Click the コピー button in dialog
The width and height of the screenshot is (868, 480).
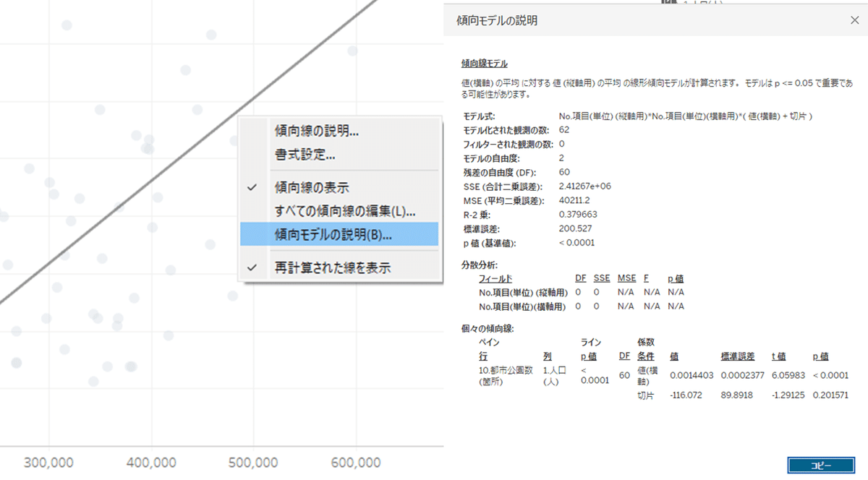click(820, 466)
